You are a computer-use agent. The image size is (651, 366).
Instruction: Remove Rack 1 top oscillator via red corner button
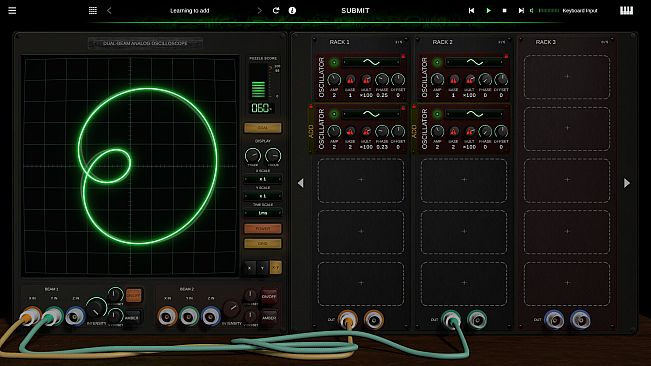403,56
